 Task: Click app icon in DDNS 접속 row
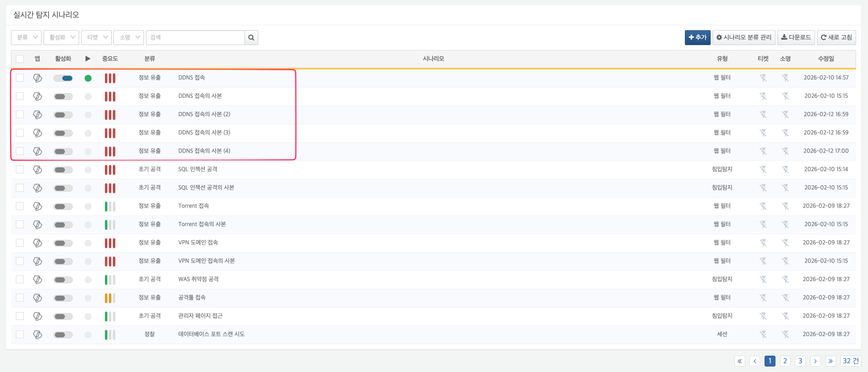tap(38, 78)
